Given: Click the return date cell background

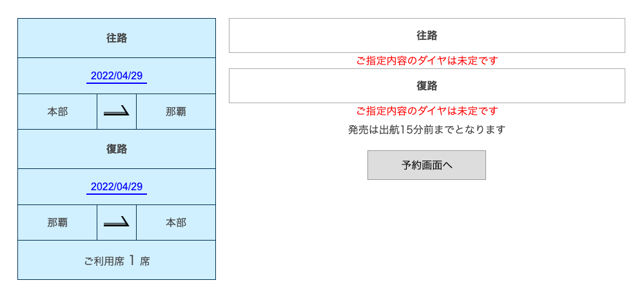Looking at the screenshot, I should coord(117,187).
